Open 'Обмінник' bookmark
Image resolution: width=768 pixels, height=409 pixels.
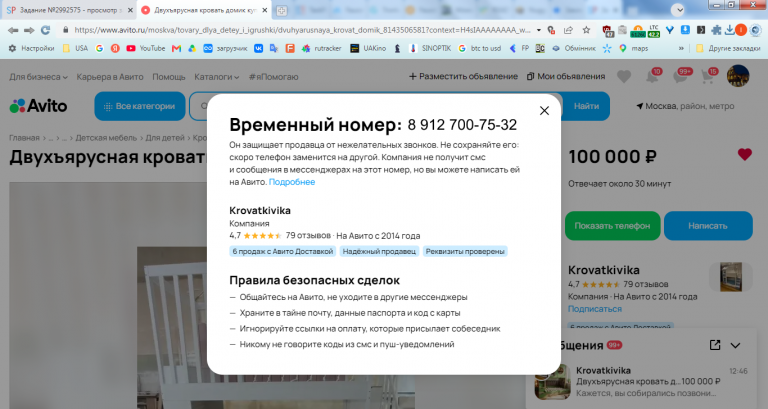(x=574, y=48)
